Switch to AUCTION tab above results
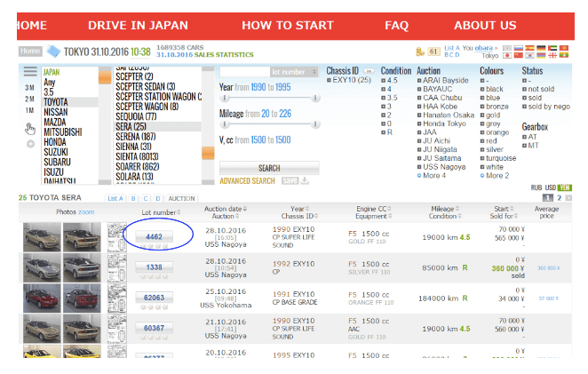Image resolution: width=588 pixels, height=374 pixels. [x=181, y=198]
